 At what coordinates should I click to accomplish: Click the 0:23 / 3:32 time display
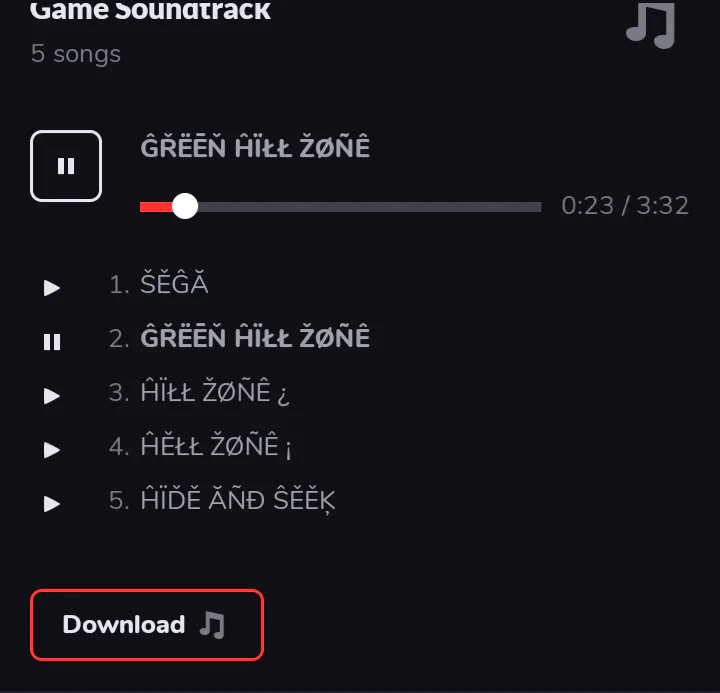tap(625, 205)
